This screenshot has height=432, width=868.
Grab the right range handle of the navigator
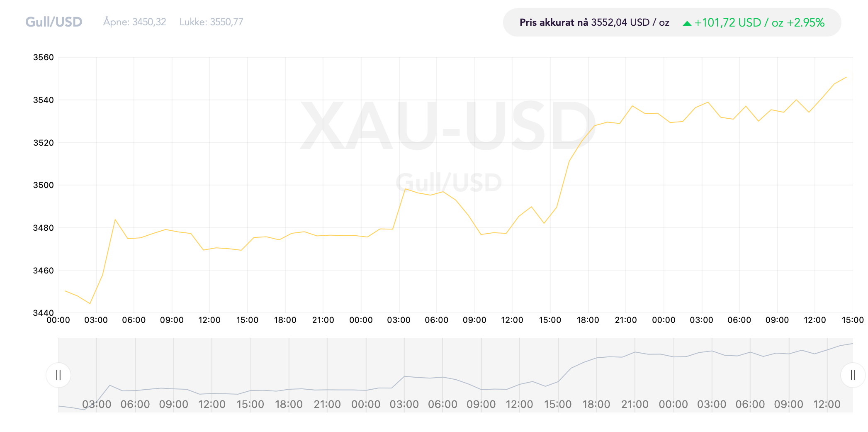click(x=853, y=375)
